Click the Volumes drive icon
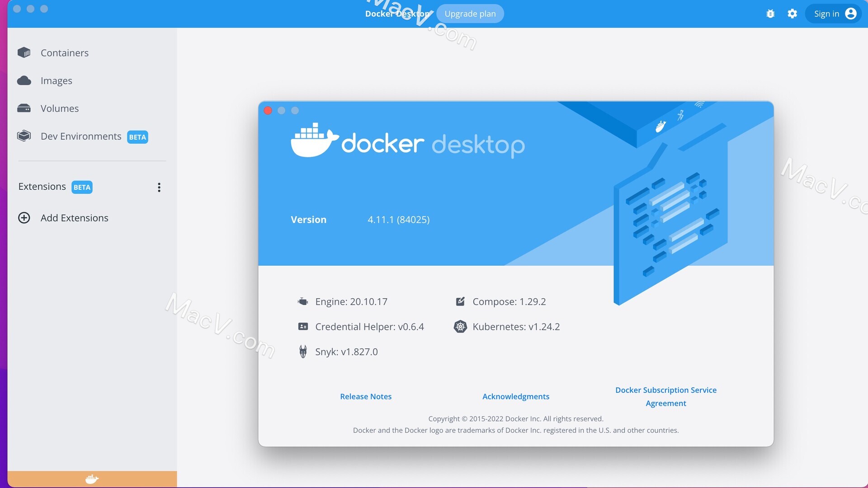Viewport: 868px width, 488px height. [x=24, y=108]
